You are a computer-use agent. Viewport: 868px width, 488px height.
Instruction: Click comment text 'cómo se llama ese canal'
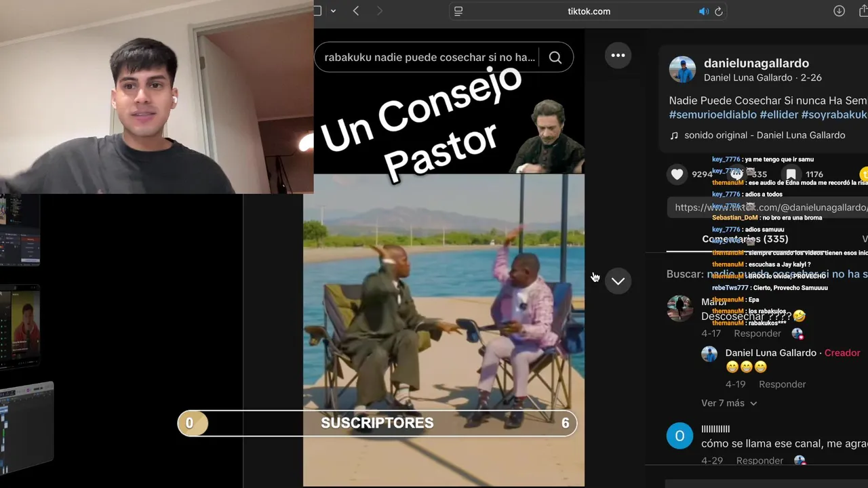tap(784, 444)
